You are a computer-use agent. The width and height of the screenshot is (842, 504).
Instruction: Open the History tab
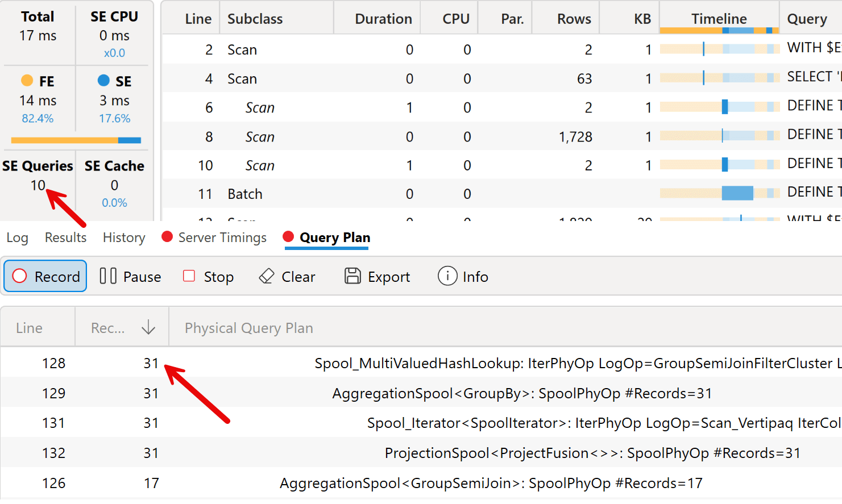(124, 238)
